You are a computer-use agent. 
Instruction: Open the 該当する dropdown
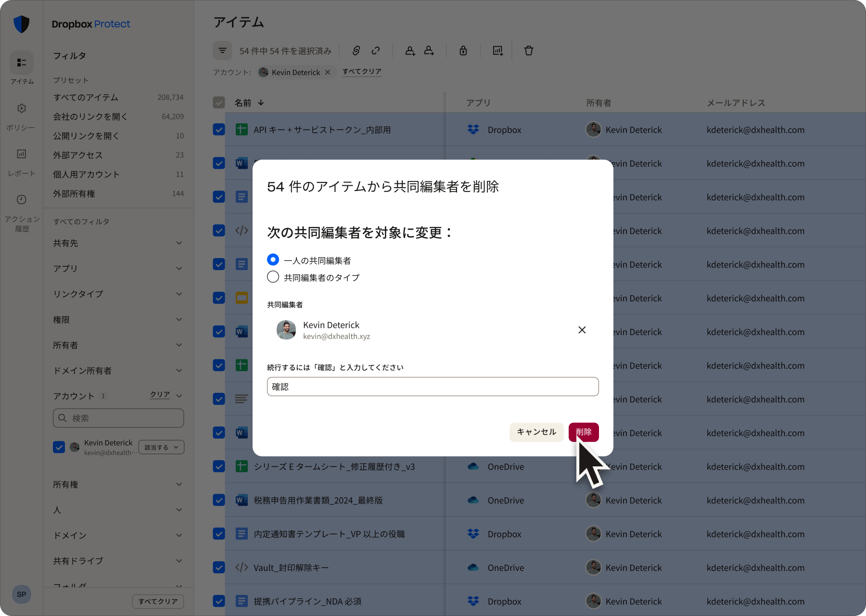pyautogui.click(x=161, y=447)
